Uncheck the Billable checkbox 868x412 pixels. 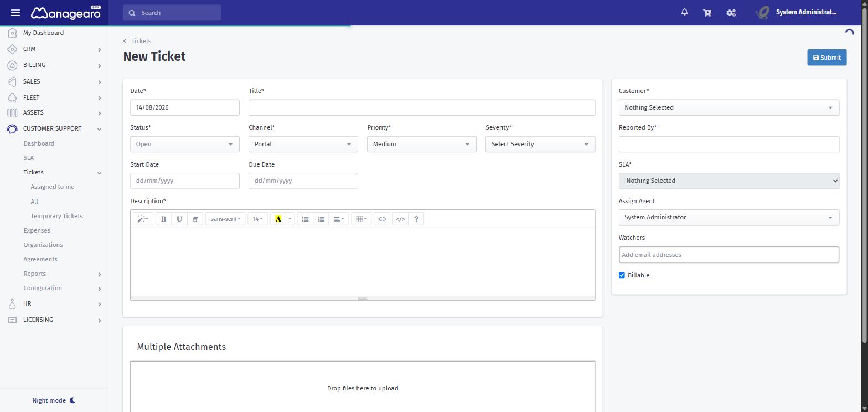pyautogui.click(x=622, y=275)
